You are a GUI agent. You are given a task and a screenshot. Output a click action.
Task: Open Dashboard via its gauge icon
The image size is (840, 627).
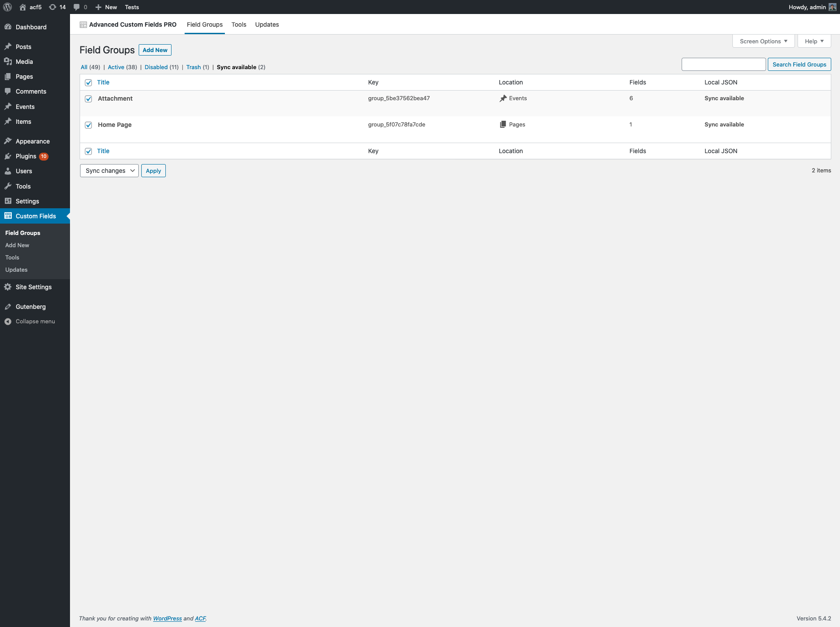pos(8,27)
